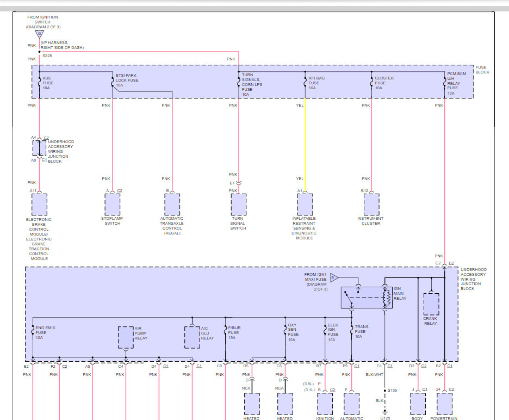
Task: Click the Instrument Cluster component box
Action: tap(371, 205)
